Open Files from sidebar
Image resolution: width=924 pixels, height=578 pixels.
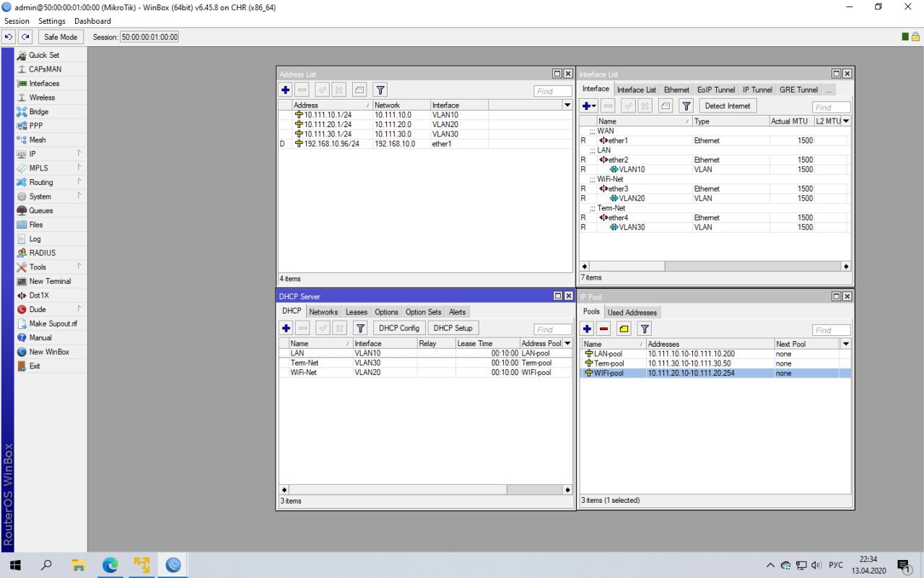[36, 225]
